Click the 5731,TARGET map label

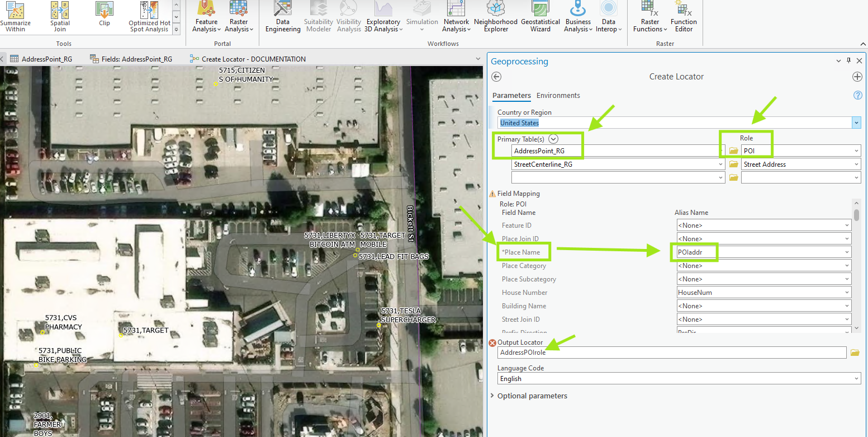pos(145,331)
